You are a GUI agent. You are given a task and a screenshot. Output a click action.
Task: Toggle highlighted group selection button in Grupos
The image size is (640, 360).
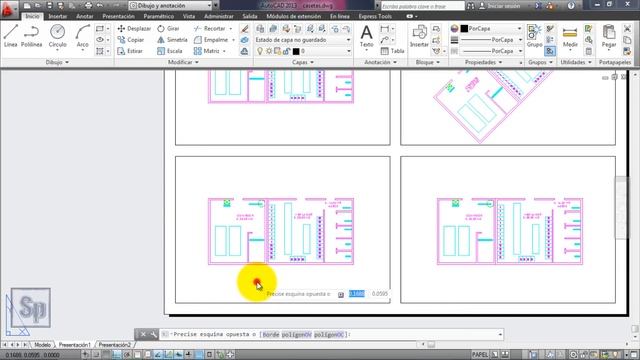[550, 51]
